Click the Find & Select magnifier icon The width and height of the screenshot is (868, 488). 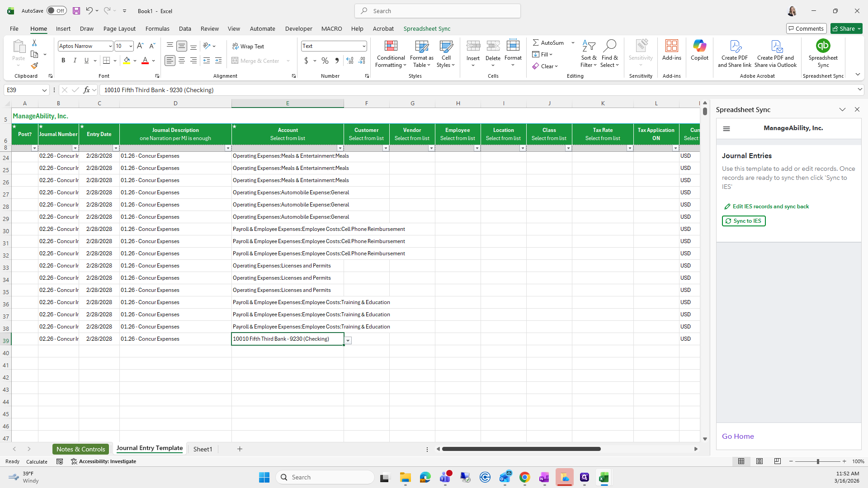point(609,46)
